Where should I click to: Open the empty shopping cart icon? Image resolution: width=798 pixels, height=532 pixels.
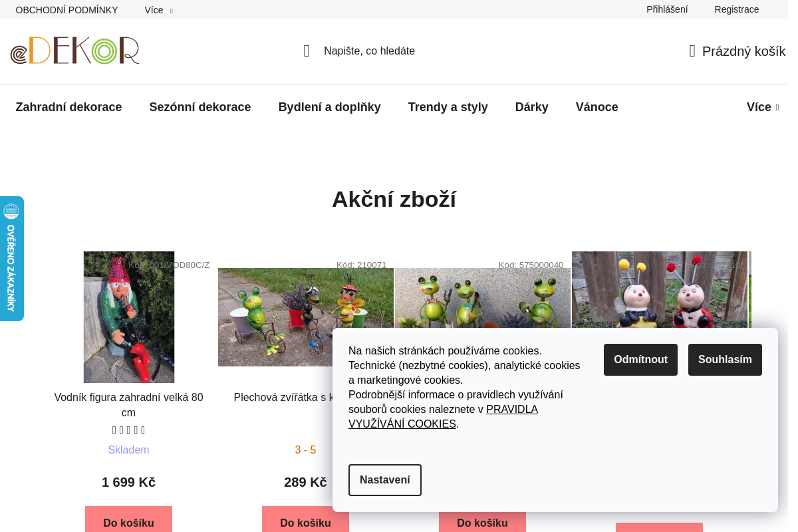pyautogui.click(x=692, y=51)
